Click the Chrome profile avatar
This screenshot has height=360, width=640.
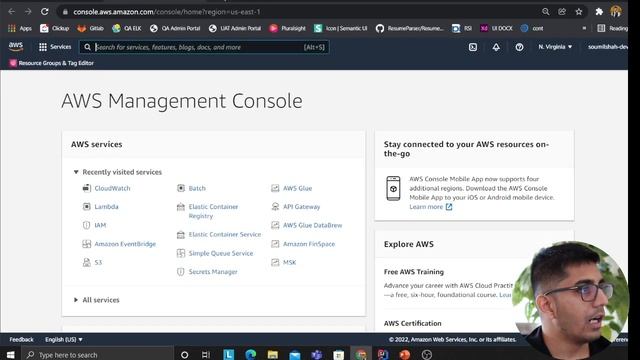click(x=616, y=11)
